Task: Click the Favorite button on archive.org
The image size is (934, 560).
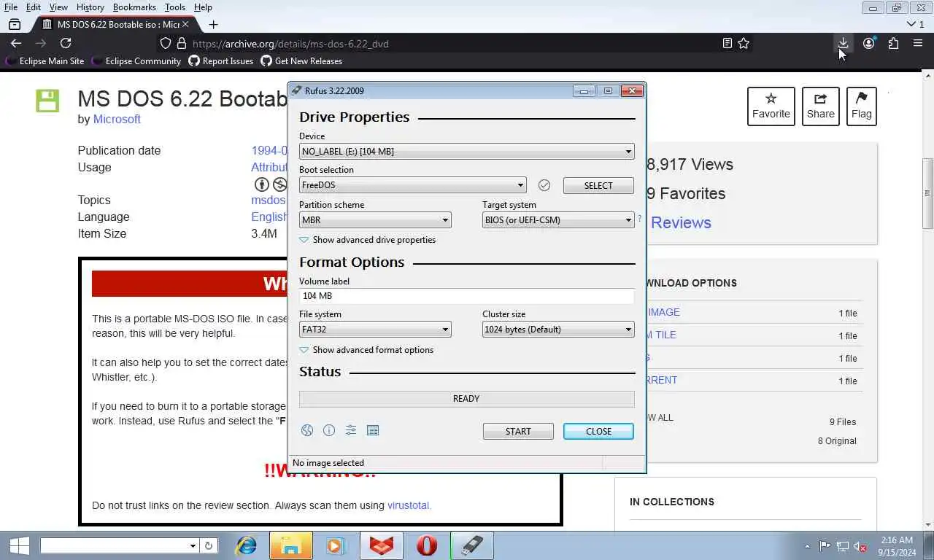Action: tap(771, 106)
